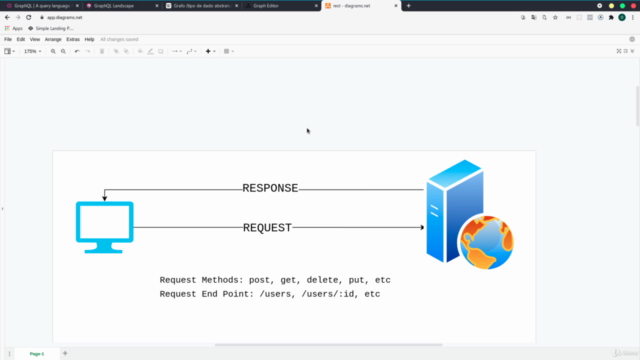Open the browser three-dot menu
Image resolution: width=640 pixels, height=360 pixels.
tap(633, 18)
